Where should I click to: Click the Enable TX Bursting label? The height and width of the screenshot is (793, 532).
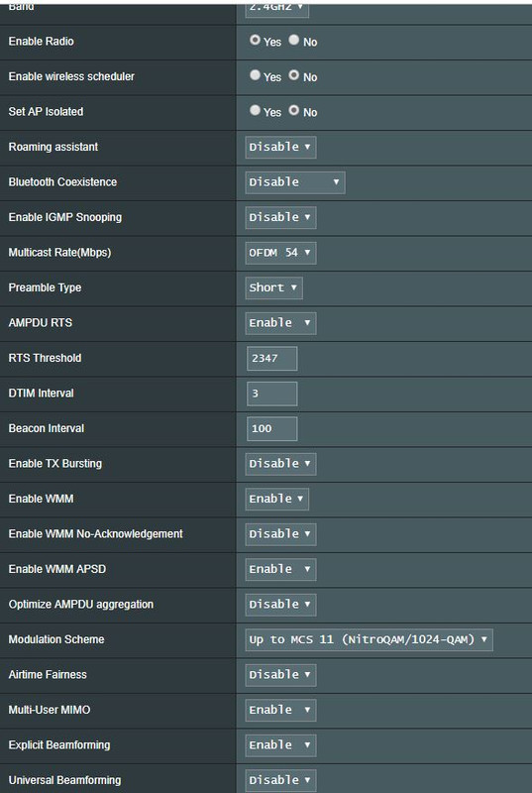(55, 464)
